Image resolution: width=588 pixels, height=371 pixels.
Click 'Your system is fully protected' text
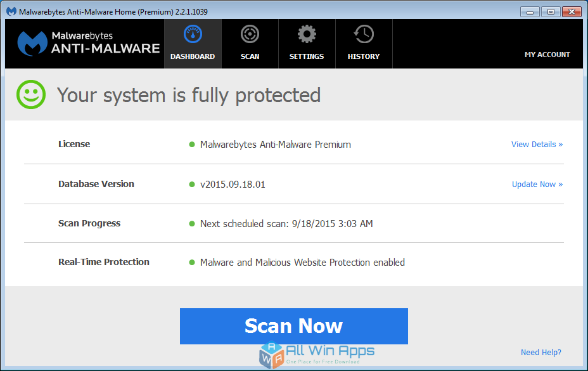point(189,95)
